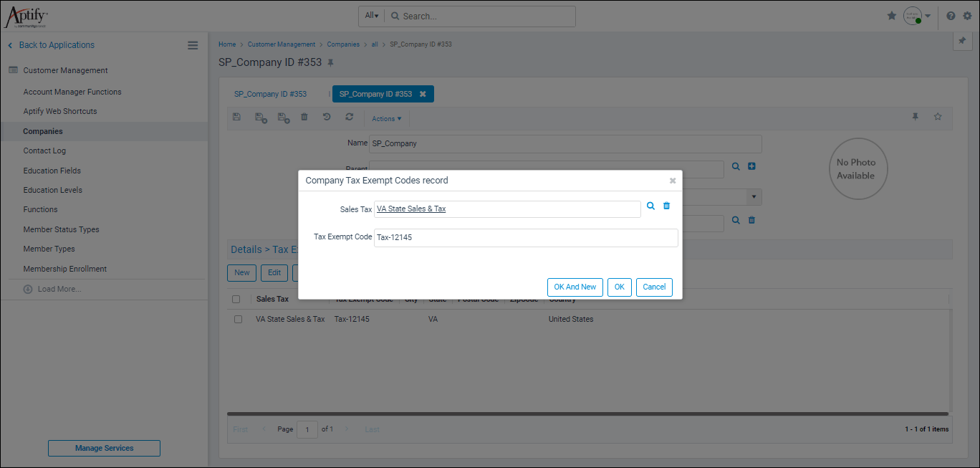Image resolution: width=980 pixels, height=468 pixels.
Task: Open the user profile avatar dropdown
Action: pyautogui.click(x=911, y=16)
